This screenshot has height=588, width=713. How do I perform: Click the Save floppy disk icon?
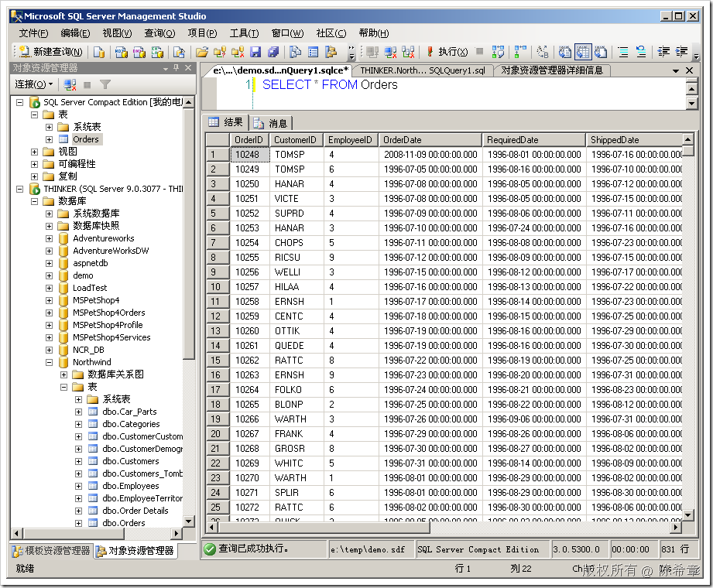click(255, 52)
